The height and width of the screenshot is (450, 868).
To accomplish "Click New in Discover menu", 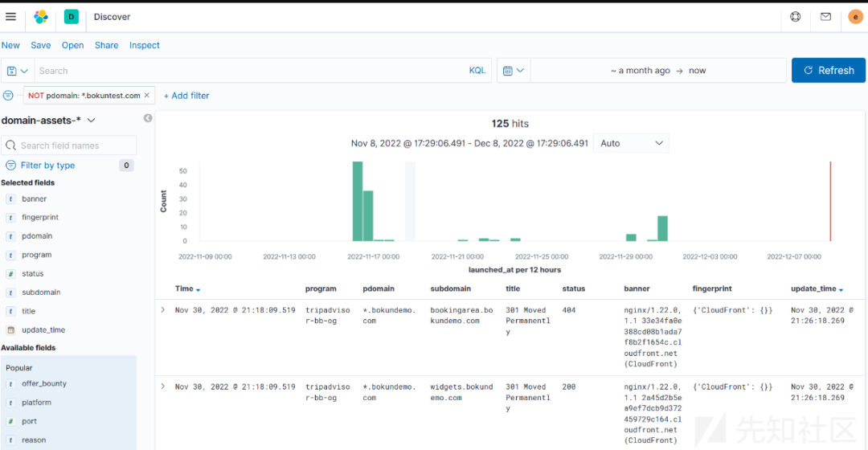I will [x=10, y=45].
